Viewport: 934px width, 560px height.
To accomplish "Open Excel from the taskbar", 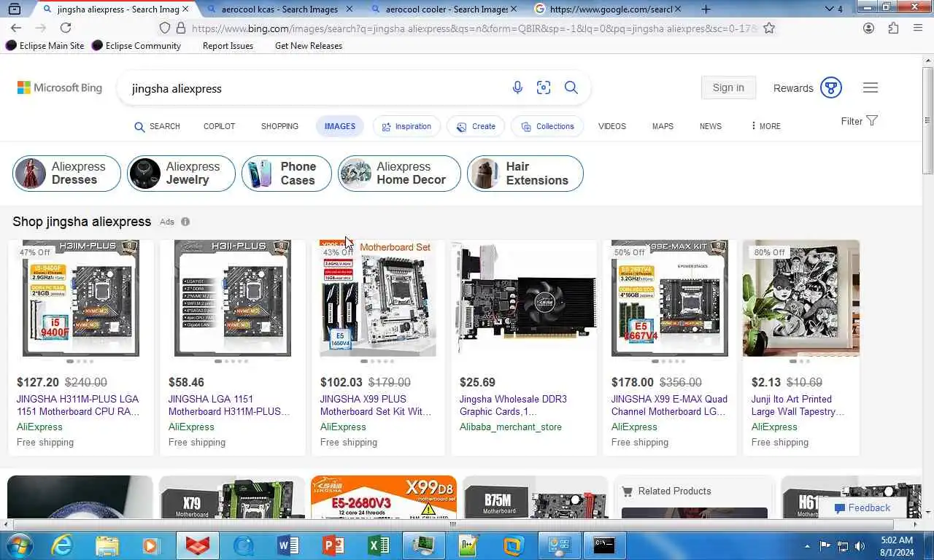I will click(379, 545).
